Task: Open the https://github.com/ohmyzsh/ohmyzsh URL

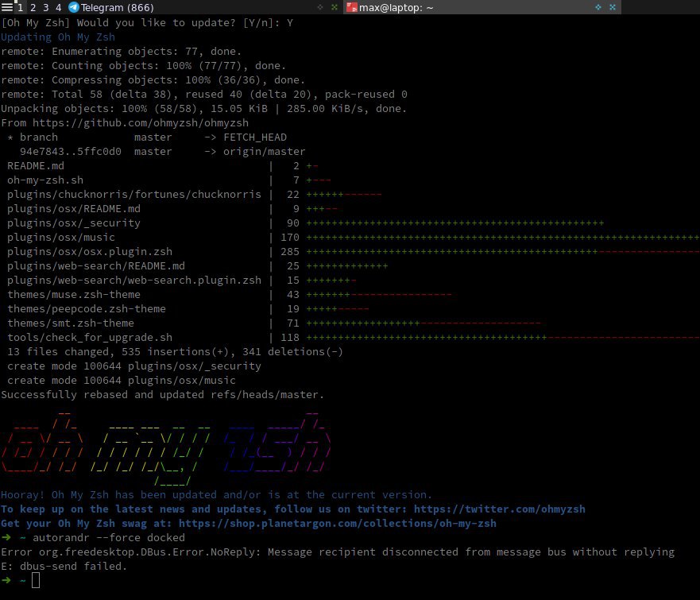Action: tap(141, 122)
